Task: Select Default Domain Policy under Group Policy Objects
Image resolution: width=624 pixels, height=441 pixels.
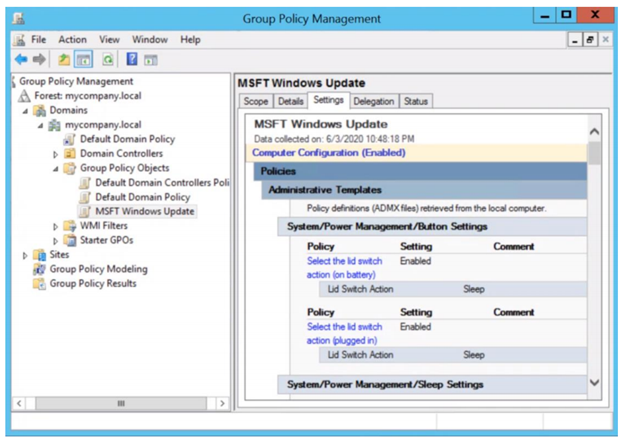Action: click(x=142, y=197)
